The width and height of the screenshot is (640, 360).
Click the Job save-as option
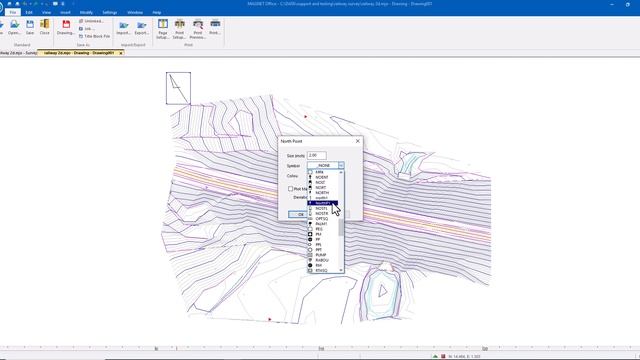(x=87, y=29)
